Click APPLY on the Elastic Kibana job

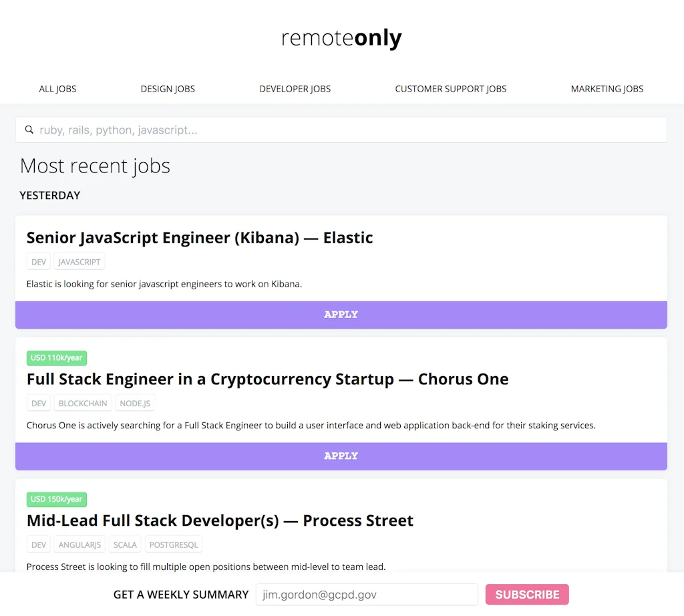click(341, 314)
